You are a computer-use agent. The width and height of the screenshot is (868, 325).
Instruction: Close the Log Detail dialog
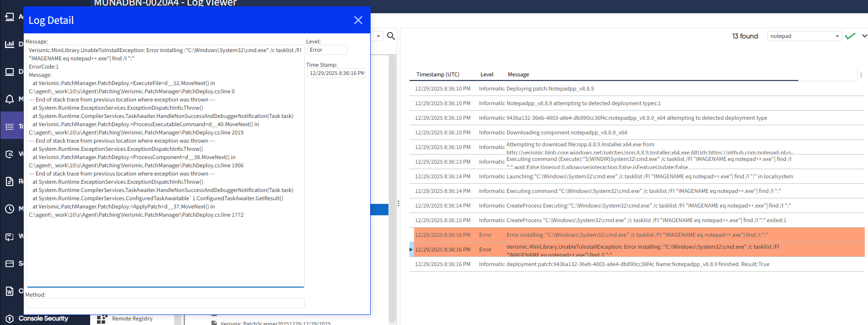(x=358, y=20)
